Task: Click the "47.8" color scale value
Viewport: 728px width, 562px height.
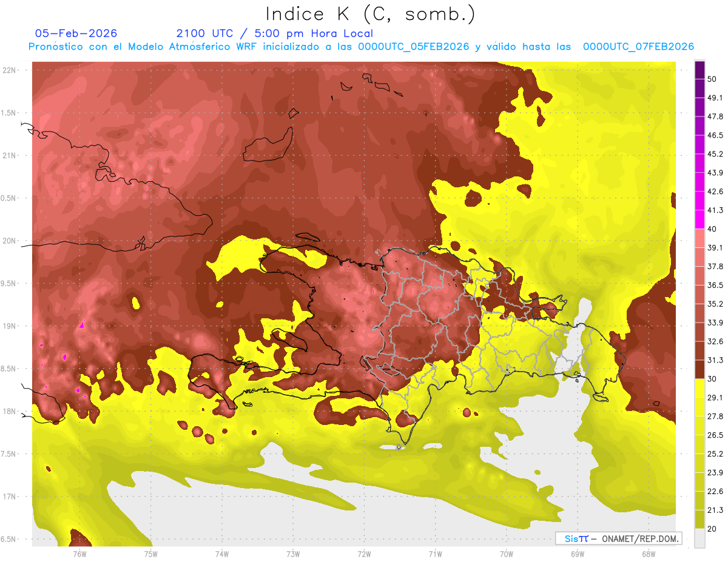Action: [x=715, y=116]
